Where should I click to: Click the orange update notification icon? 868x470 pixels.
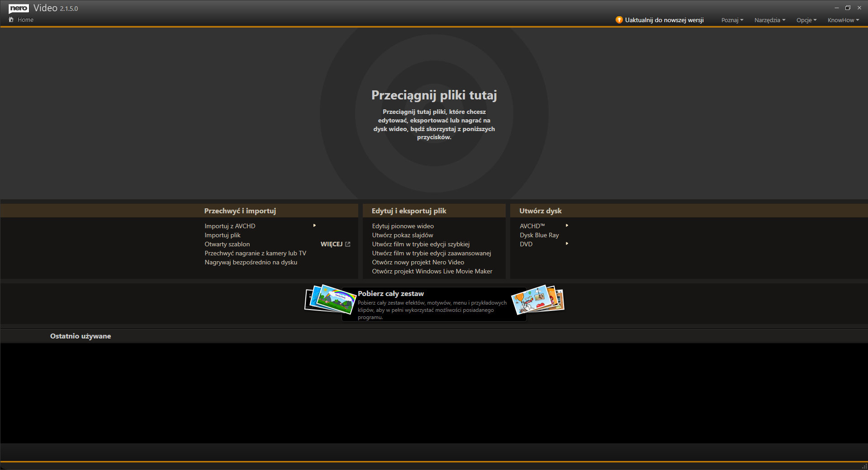pyautogui.click(x=619, y=20)
